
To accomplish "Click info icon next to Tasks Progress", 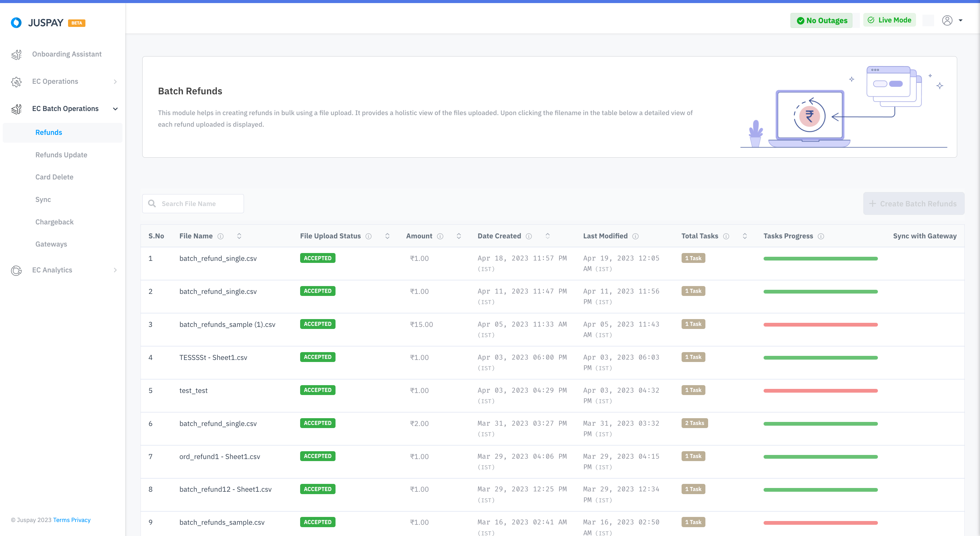I will (x=821, y=236).
